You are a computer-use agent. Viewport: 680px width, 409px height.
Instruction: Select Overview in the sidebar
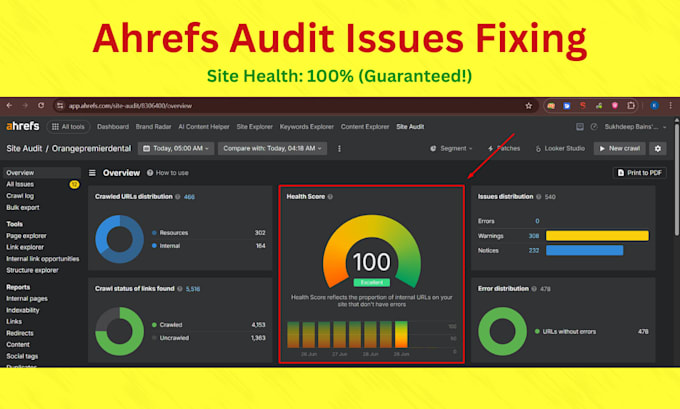coord(42,173)
